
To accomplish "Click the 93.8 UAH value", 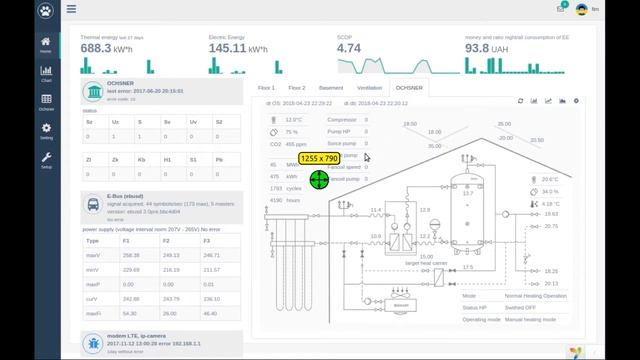I will (487, 49).
